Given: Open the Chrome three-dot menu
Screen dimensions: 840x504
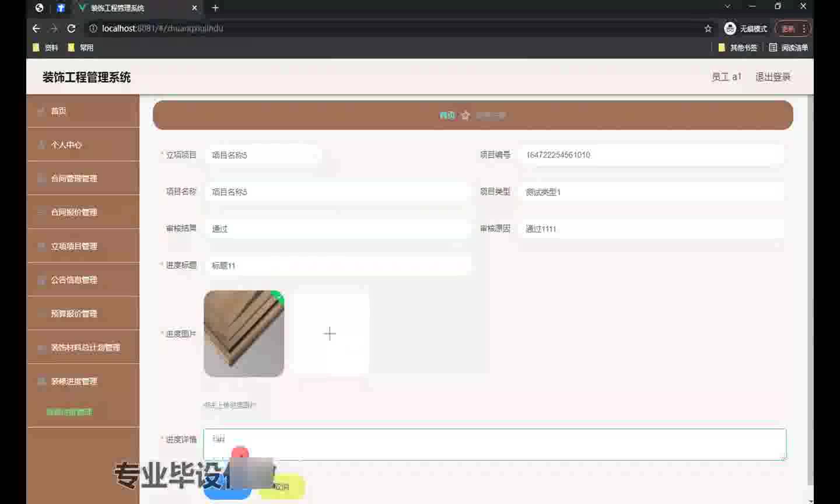Looking at the screenshot, I should pyautogui.click(x=804, y=28).
